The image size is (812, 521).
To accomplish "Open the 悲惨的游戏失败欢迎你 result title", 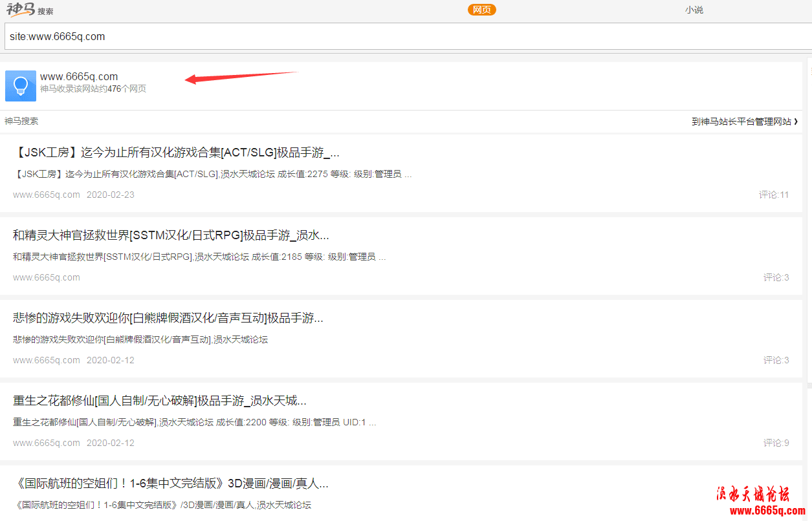I will [x=168, y=318].
